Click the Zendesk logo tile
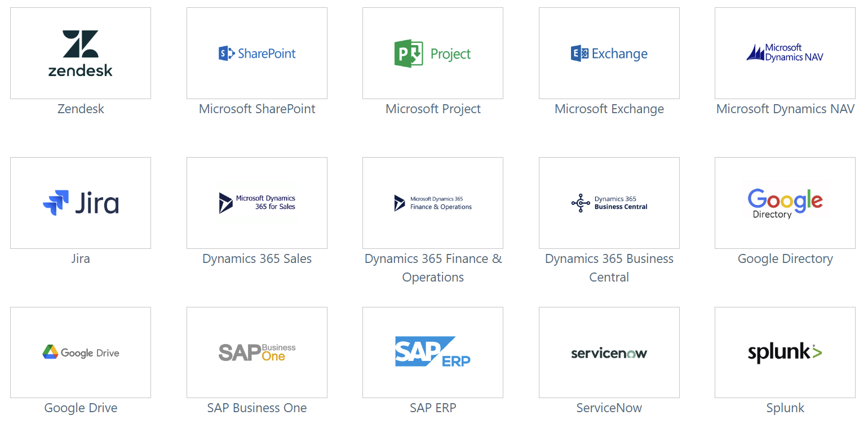868x433 pixels. [x=81, y=53]
